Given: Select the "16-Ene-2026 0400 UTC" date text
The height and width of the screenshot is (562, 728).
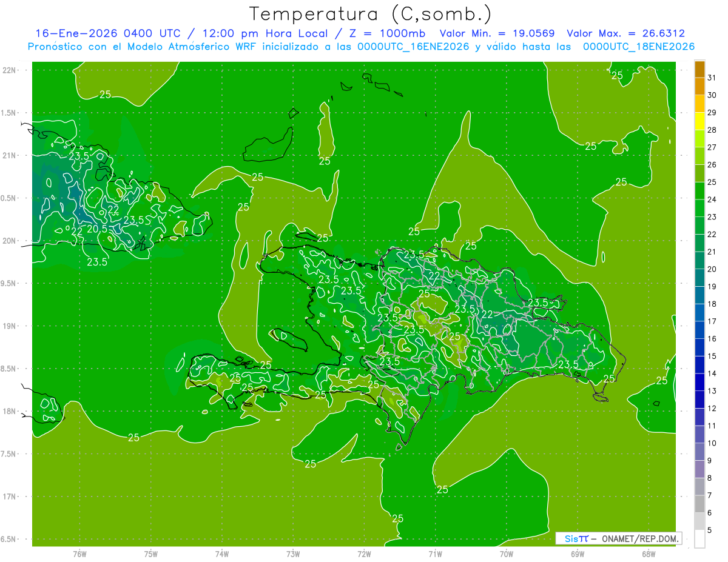Looking at the screenshot, I should (108, 33).
